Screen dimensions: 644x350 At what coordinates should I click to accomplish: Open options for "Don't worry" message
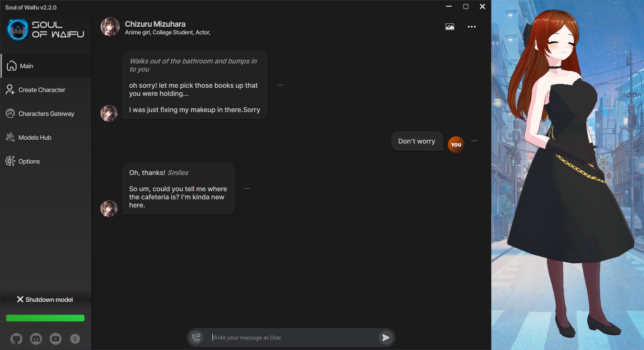pos(474,141)
